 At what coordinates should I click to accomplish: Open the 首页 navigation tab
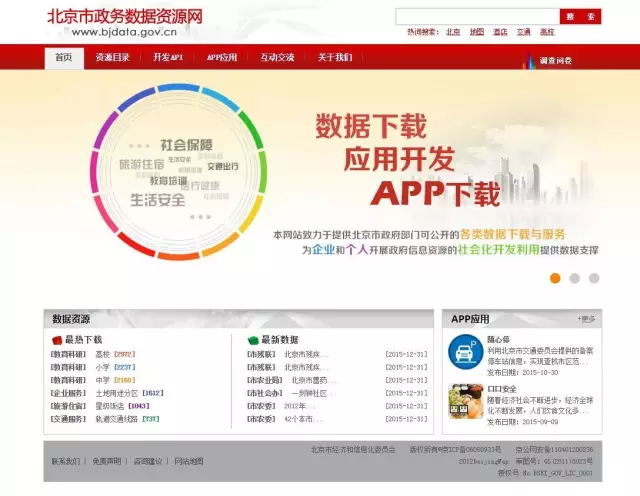pyautogui.click(x=64, y=58)
